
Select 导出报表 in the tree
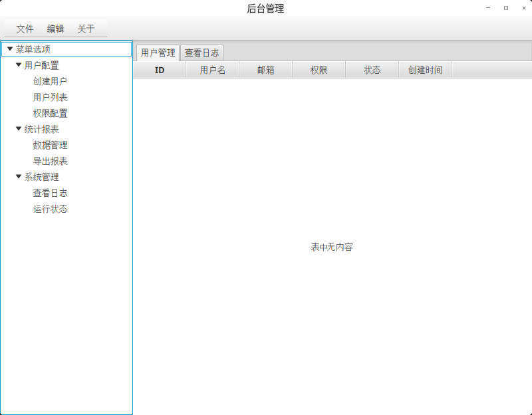pyautogui.click(x=51, y=161)
